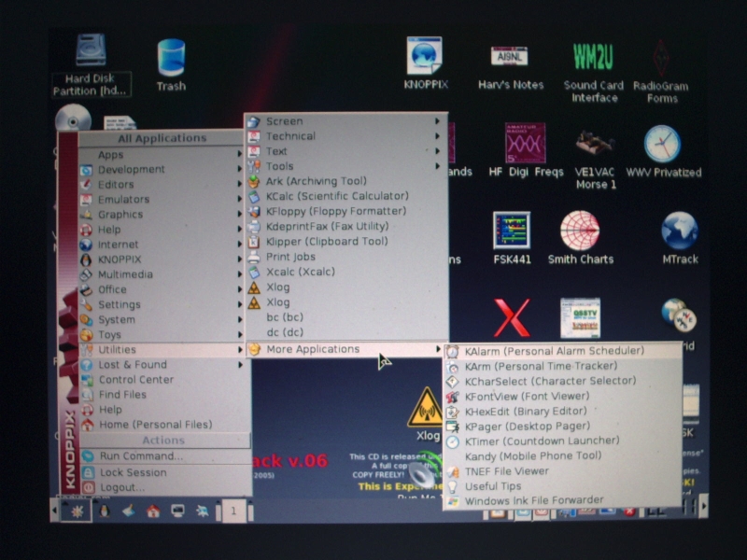747x560 pixels.
Task: Expand the Toys submenu
Action: (x=161, y=335)
